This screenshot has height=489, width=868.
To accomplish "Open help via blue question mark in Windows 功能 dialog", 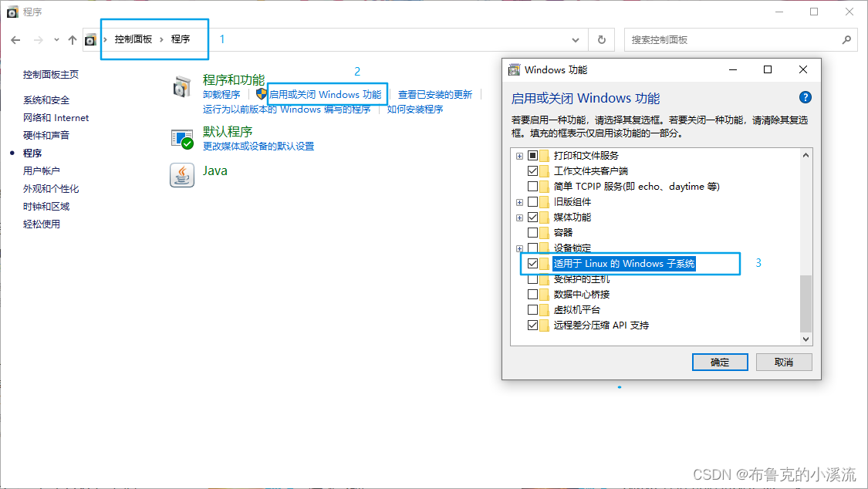I will (x=805, y=97).
